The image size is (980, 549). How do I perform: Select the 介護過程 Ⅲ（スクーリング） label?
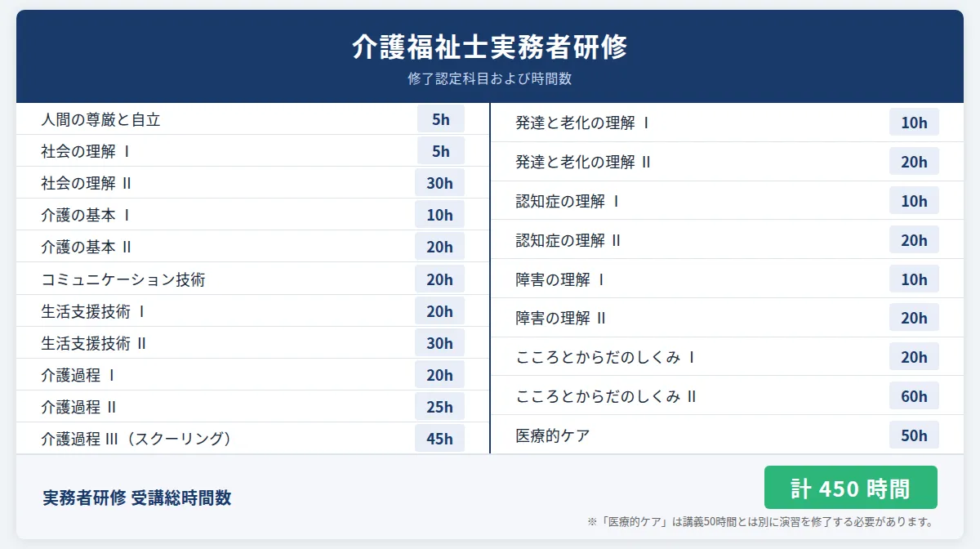coord(139,439)
